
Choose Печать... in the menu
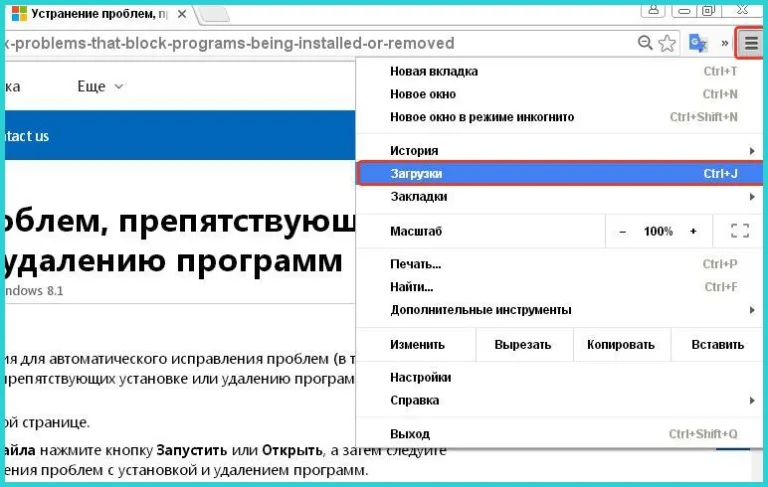[x=559, y=264]
